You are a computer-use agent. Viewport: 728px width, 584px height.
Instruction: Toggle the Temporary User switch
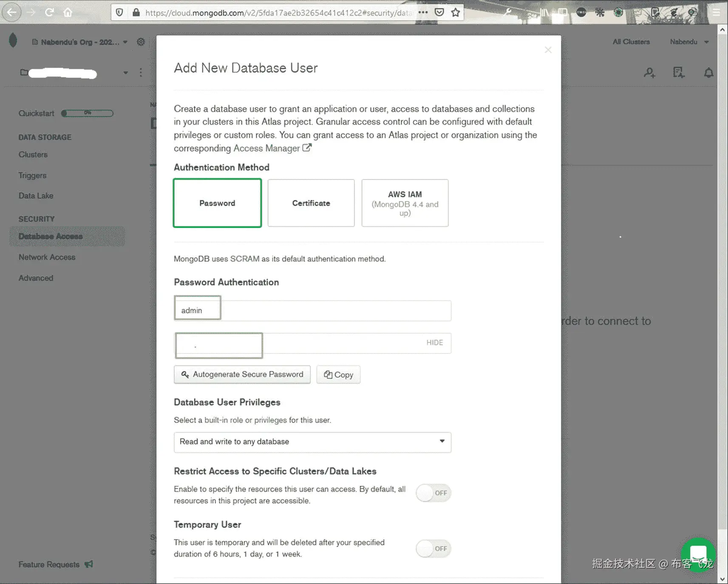[x=433, y=549]
